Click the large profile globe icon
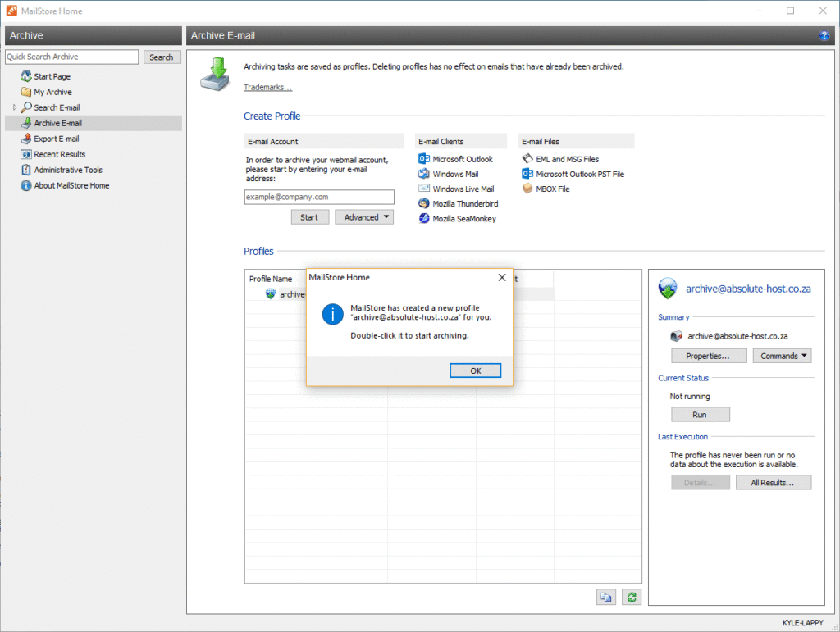 [x=668, y=289]
